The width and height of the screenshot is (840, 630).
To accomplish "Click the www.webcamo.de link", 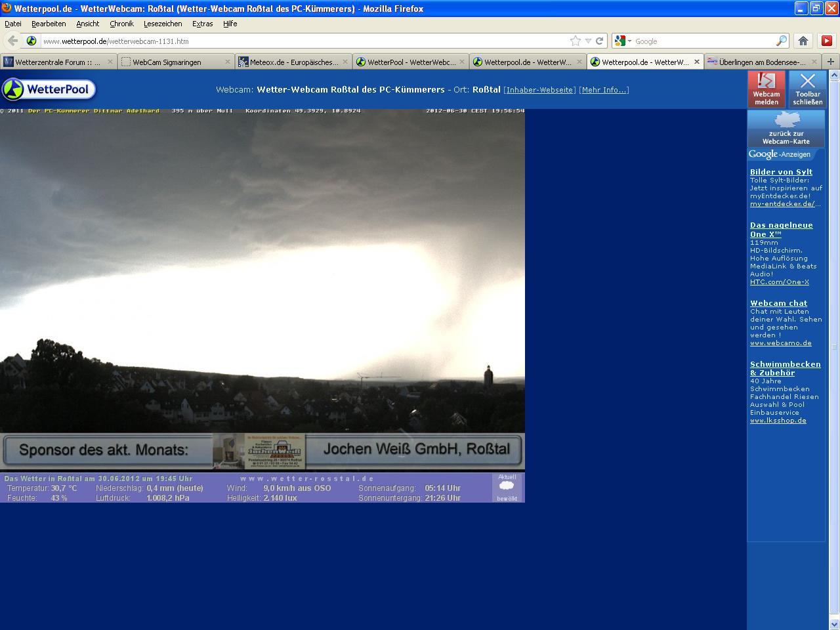I will [781, 343].
